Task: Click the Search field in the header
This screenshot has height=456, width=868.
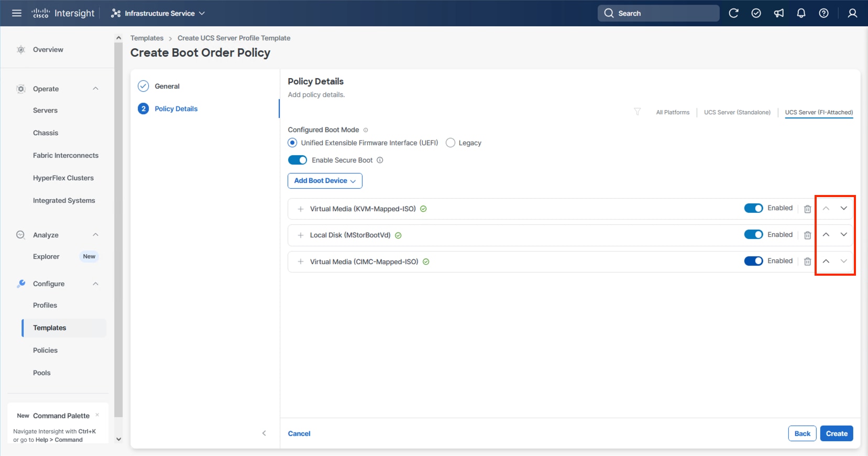Action: pos(658,13)
